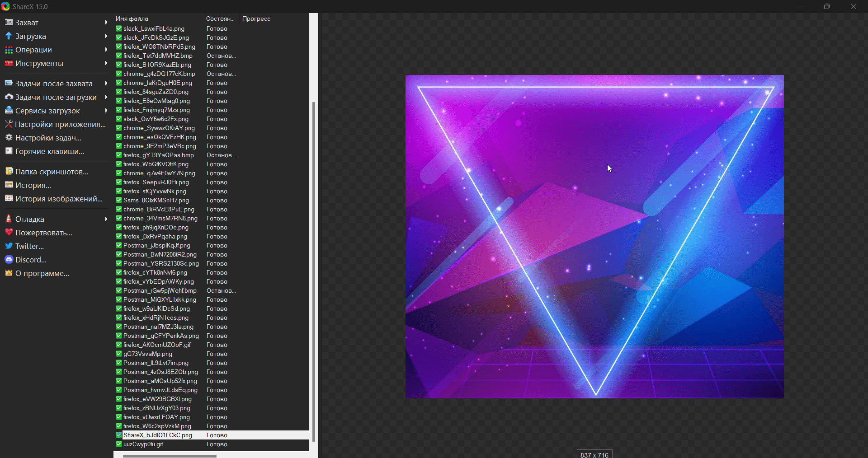
Task: Open the Папка скриншотов menu item
Action: [x=56, y=171]
